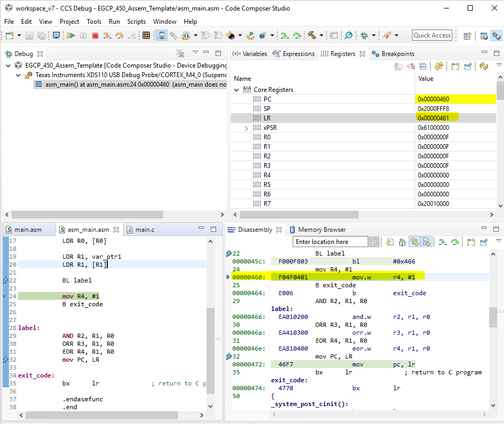Open the Disassembly view menu dropdown arrow
Image resolution: width=504 pixels, height=424 pixels.
(x=499, y=241)
